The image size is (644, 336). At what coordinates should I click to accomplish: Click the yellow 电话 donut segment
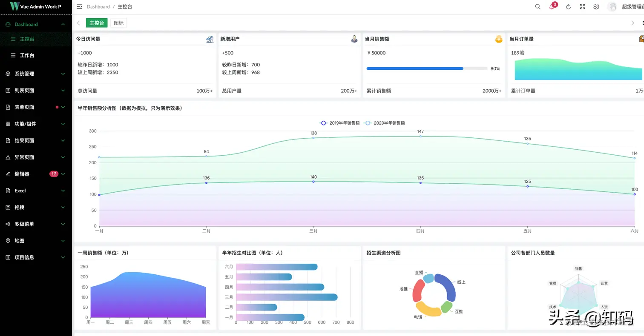coord(428,309)
